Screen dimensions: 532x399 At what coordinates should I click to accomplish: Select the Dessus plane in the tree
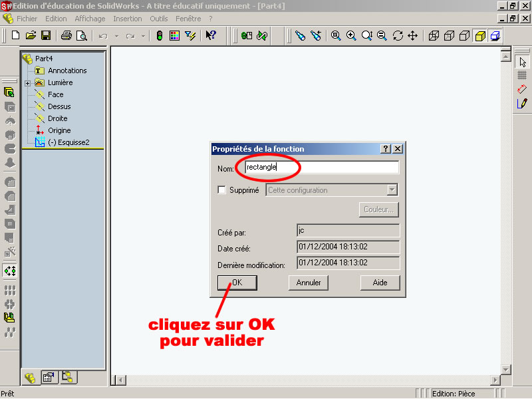point(59,106)
